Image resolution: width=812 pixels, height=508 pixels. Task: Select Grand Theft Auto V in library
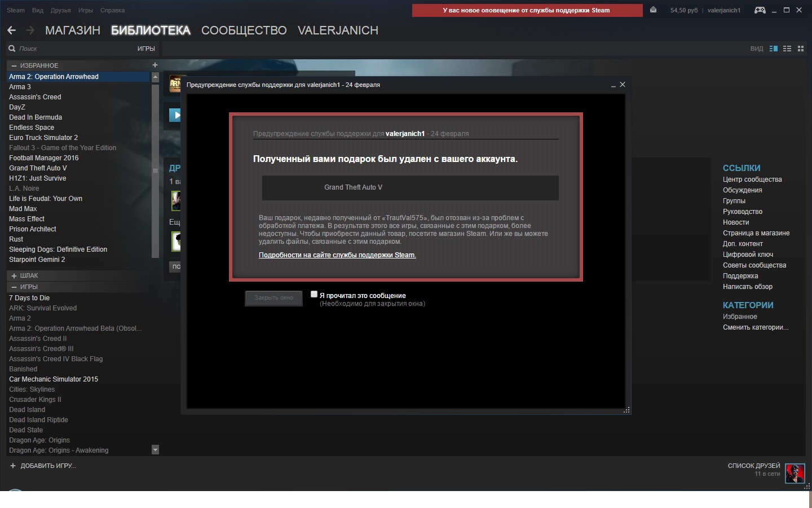[79, 168]
